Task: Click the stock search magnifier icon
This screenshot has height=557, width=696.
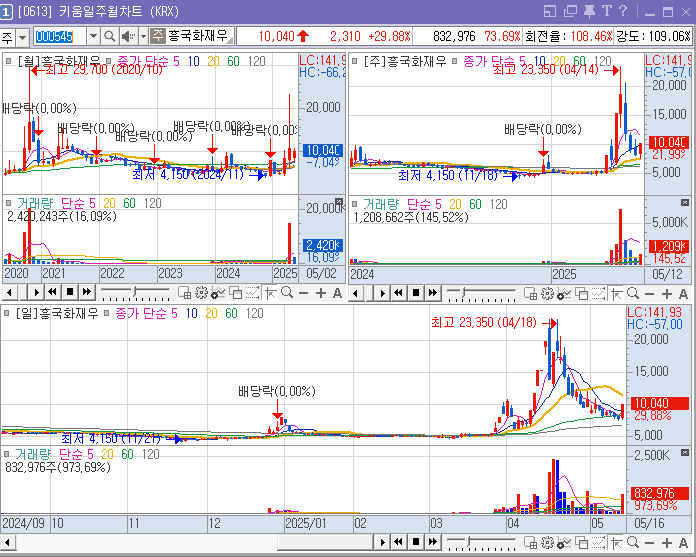Action: click(109, 36)
